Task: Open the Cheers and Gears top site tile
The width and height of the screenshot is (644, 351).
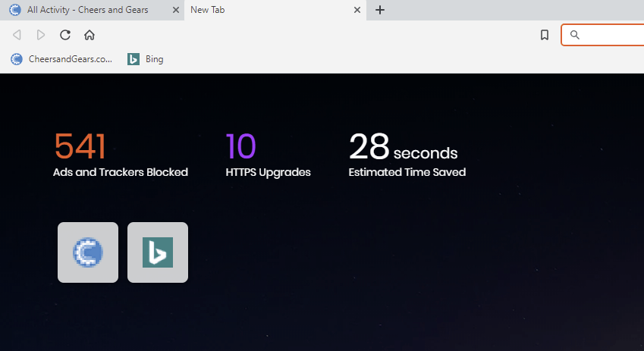Action: pyautogui.click(x=88, y=252)
